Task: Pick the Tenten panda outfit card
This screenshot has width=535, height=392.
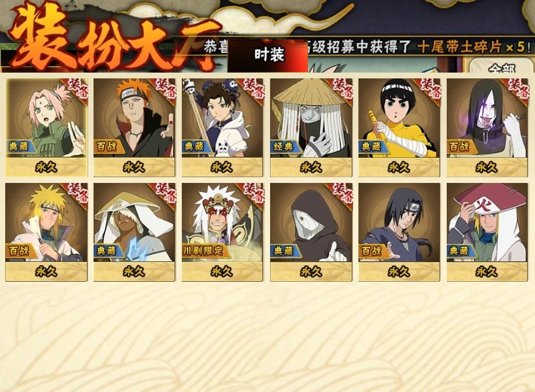Action: pos(222,127)
